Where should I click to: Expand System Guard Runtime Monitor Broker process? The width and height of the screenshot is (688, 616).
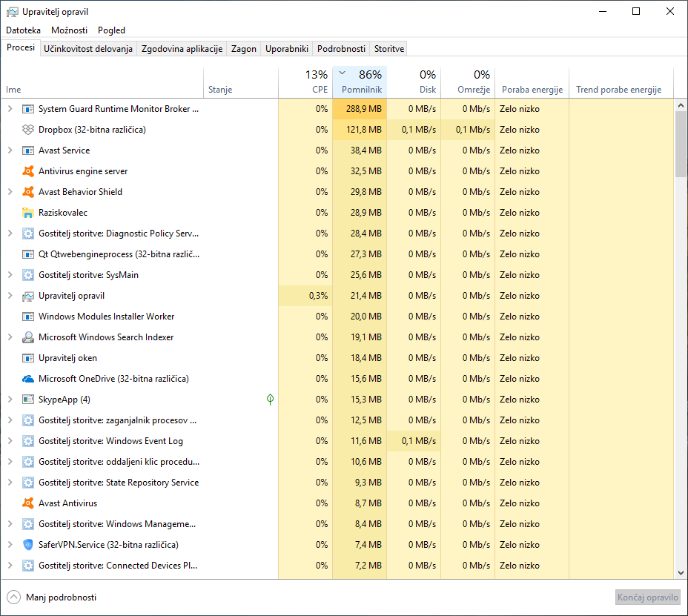click(x=10, y=109)
